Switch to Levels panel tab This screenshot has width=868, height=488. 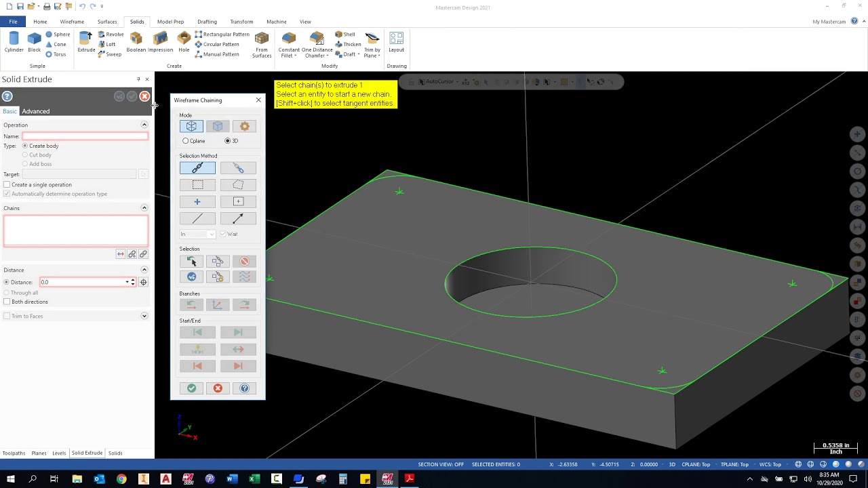click(59, 453)
